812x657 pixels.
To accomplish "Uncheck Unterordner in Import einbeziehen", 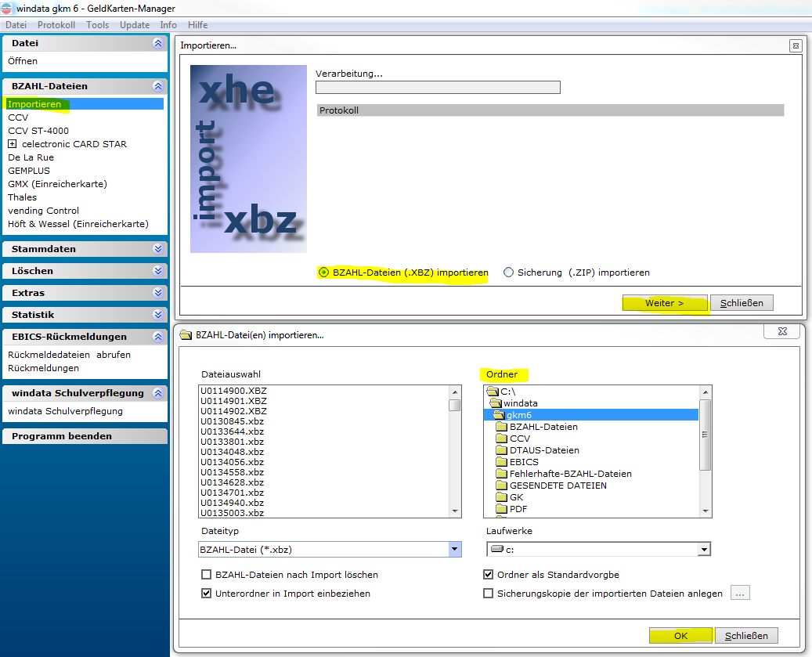I will tap(206, 594).
